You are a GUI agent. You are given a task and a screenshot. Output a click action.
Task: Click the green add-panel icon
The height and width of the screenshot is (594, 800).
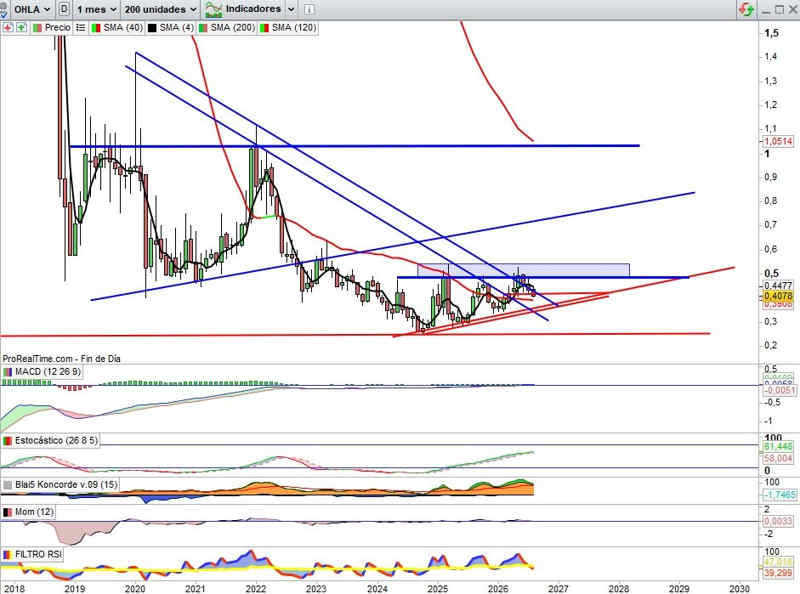(x=21, y=28)
